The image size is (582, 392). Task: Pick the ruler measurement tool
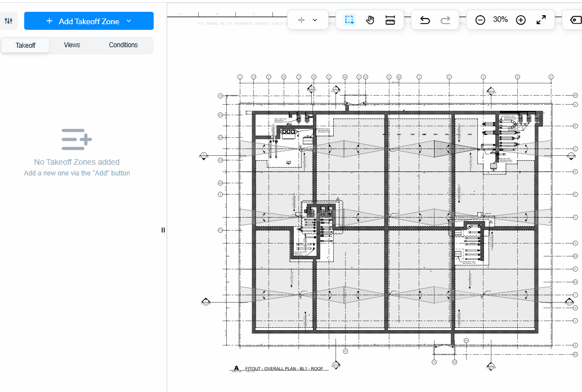pos(390,20)
